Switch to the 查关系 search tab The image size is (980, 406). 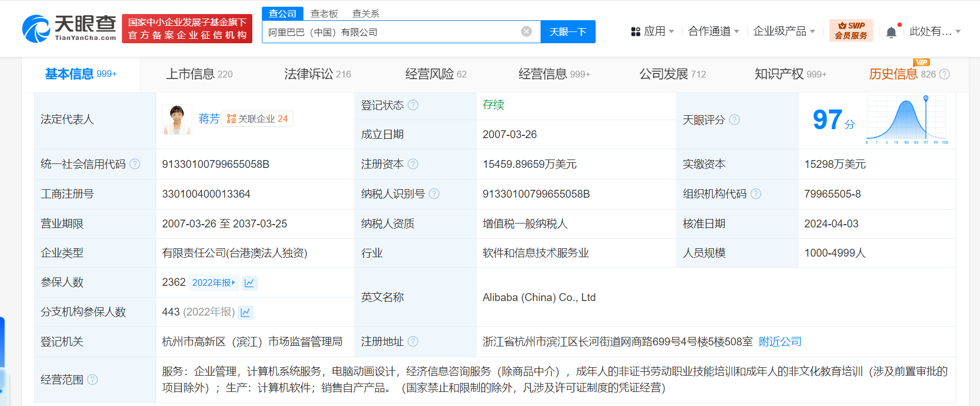pos(366,13)
